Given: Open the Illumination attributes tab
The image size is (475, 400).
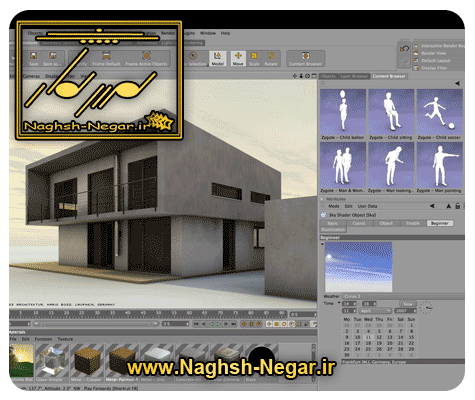Looking at the screenshot, I should (333, 230).
